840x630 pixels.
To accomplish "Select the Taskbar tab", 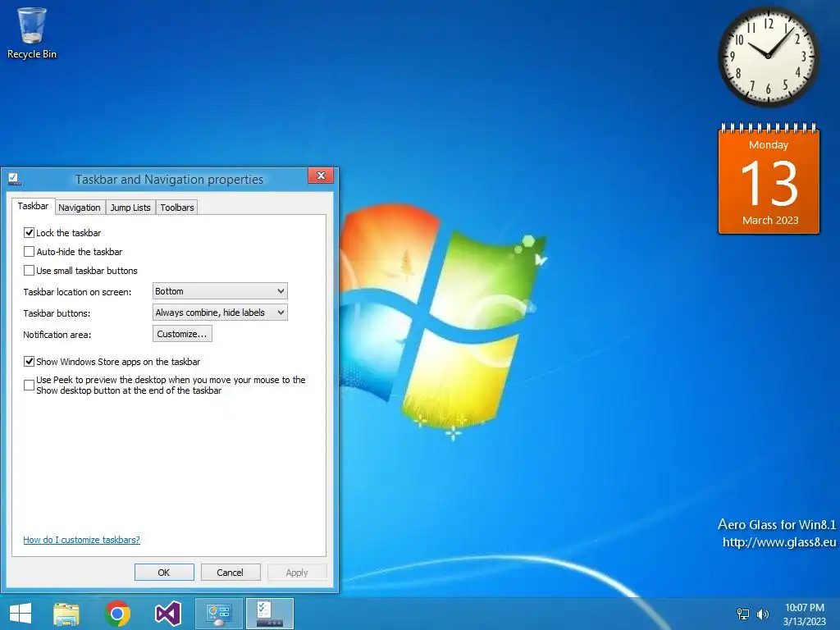I will (33, 206).
